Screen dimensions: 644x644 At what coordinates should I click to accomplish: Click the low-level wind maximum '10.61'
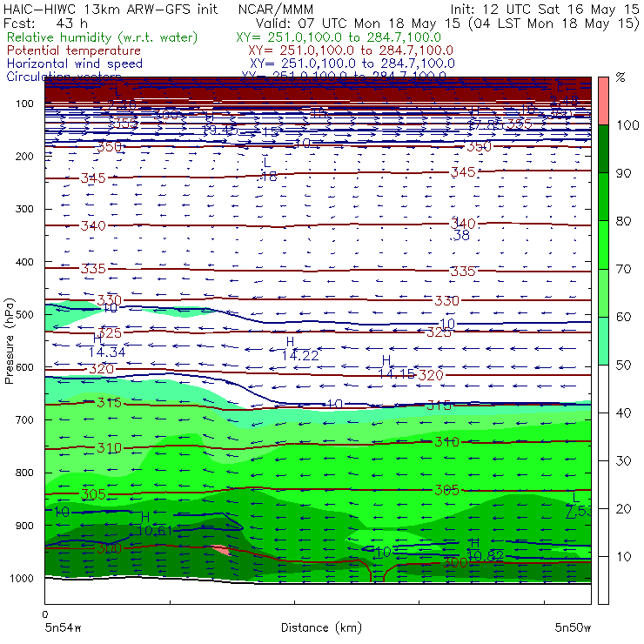(x=154, y=531)
